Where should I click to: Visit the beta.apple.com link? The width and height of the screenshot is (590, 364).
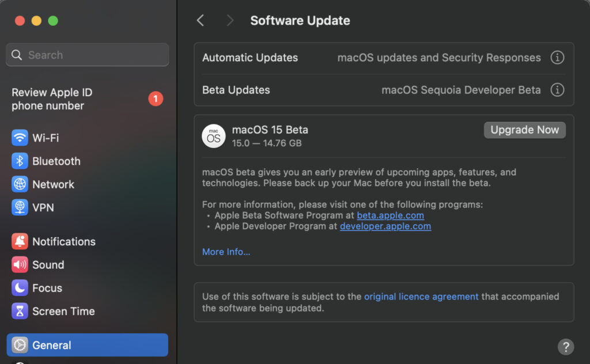tap(391, 215)
